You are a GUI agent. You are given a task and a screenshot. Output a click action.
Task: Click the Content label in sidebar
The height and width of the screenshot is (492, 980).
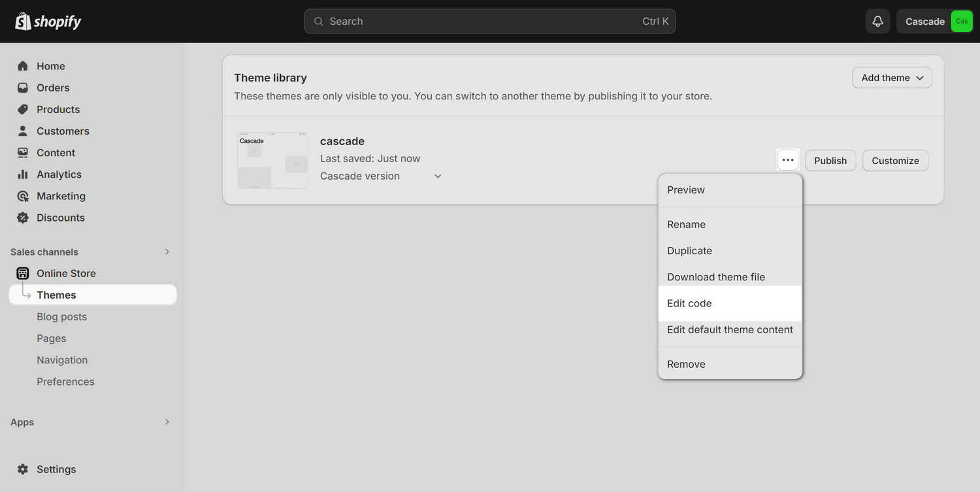click(x=56, y=152)
